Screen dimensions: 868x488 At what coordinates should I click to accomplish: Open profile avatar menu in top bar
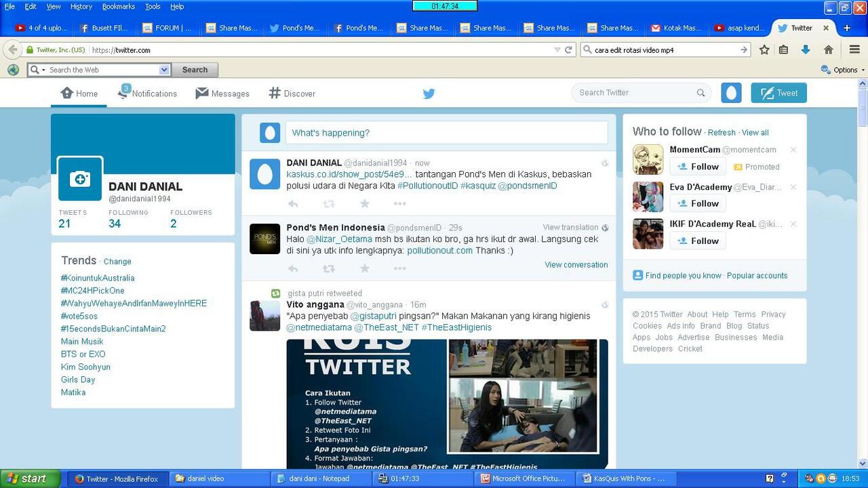pyautogui.click(x=731, y=93)
